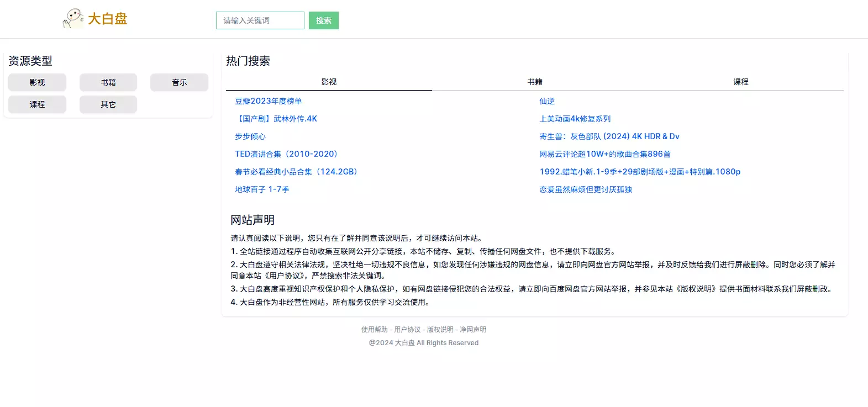This screenshot has height=407, width=868.
Task: Click the keyword search input field
Action: pos(260,20)
